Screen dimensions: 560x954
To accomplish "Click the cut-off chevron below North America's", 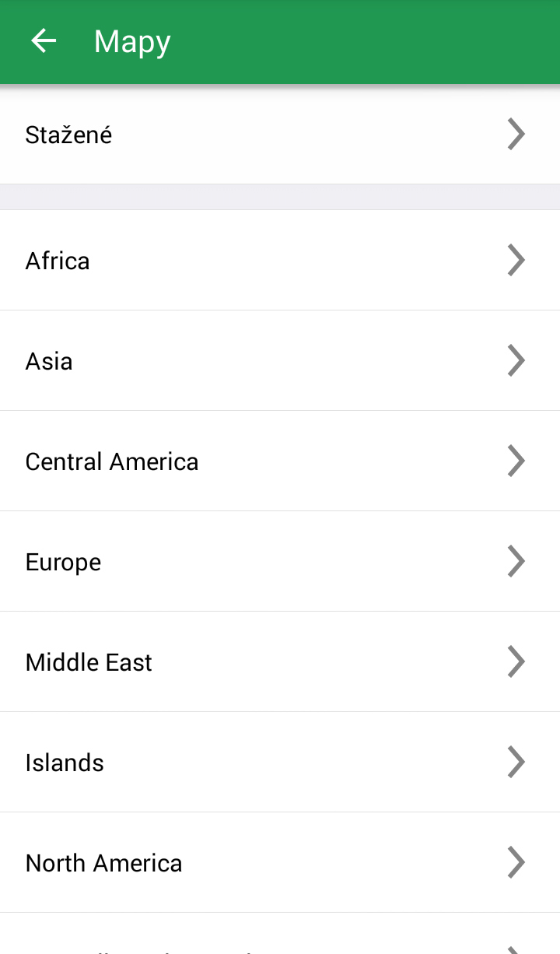I will coord(516,948).
